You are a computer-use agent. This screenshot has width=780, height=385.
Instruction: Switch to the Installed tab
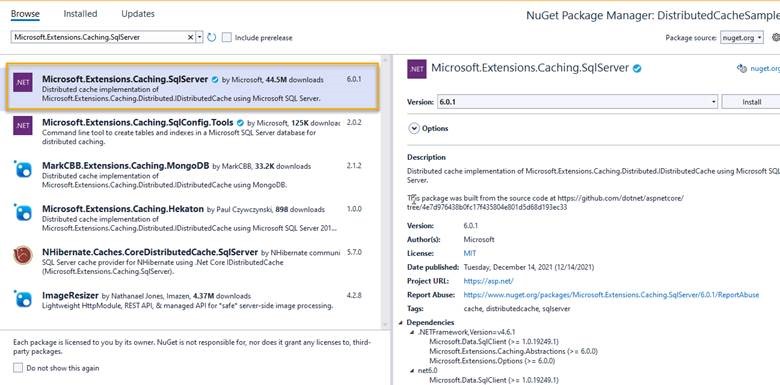click(x=80, y=14)
